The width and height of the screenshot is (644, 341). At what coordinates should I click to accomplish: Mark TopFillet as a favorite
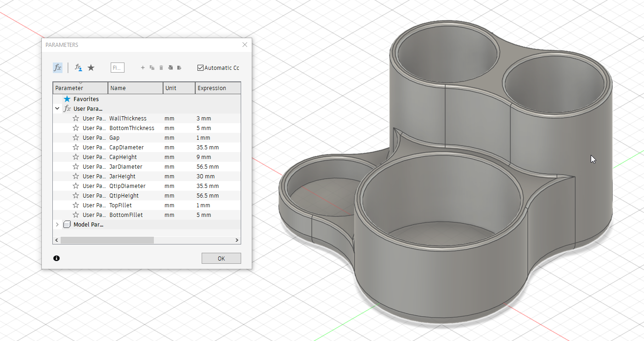(76, 205)
